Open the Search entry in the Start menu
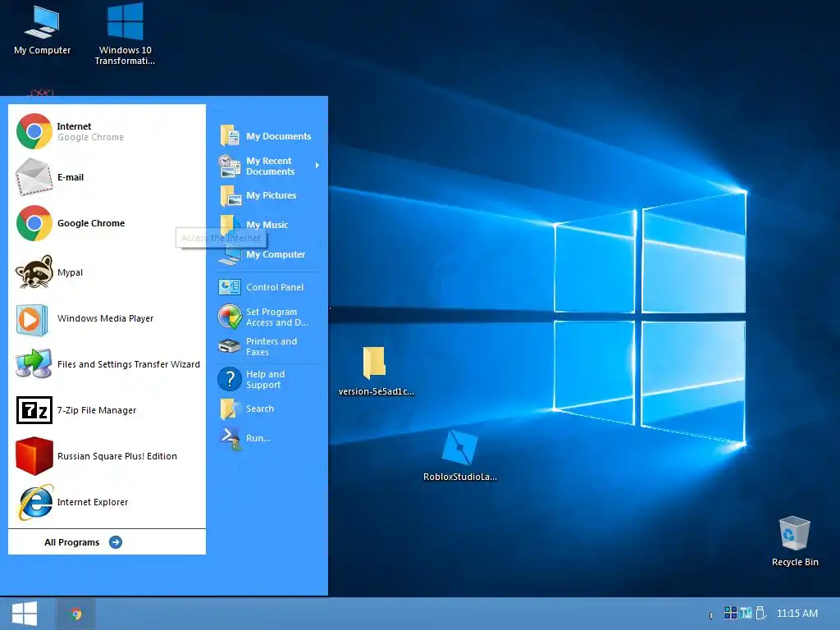Screen dimensions: 840x630 click(268, 409)
